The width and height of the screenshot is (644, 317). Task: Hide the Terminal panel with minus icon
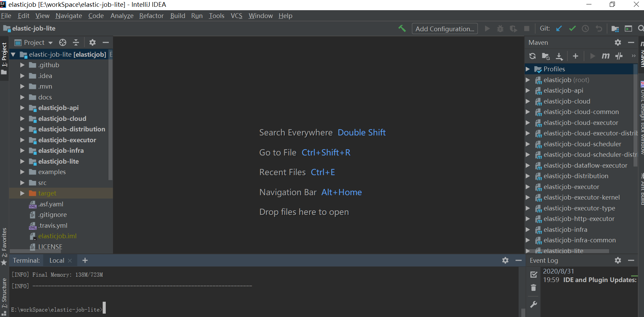coord(519,260)
